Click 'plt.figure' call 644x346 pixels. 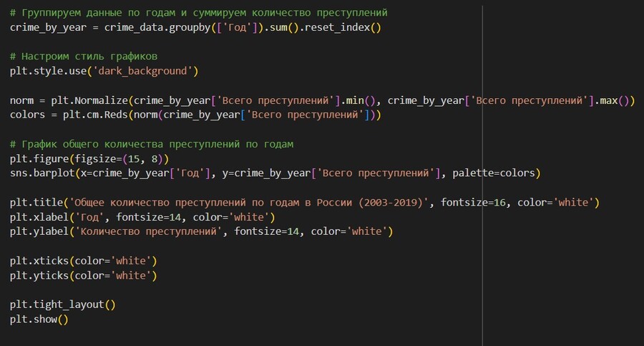39,159
